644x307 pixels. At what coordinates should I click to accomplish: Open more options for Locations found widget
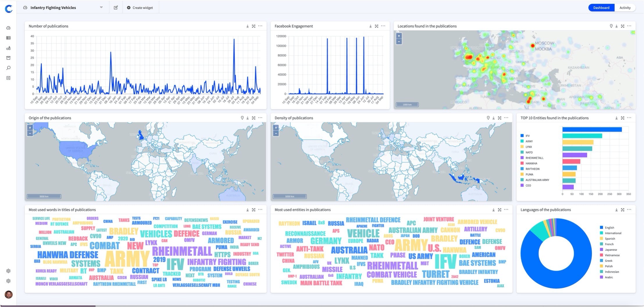[629, 26]
